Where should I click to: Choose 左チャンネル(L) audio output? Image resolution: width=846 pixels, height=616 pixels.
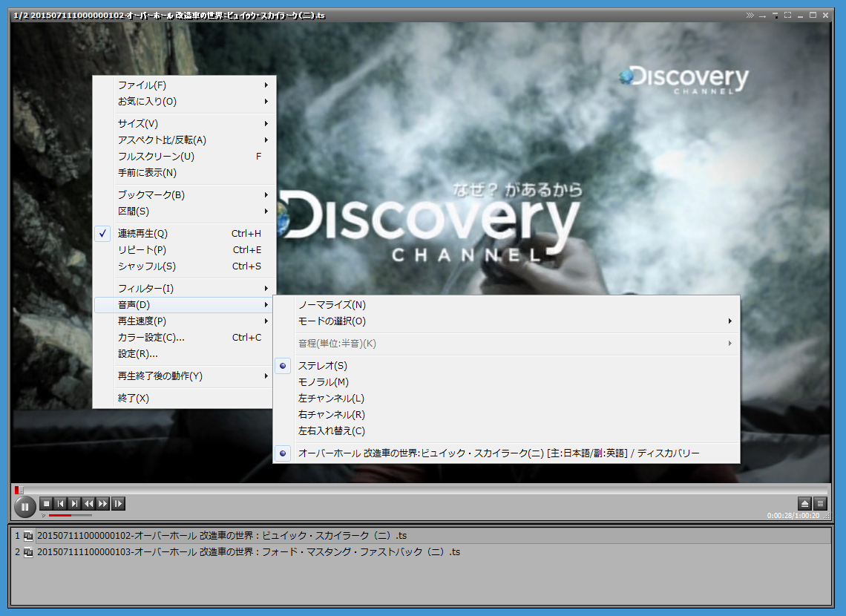pos(331,399)
